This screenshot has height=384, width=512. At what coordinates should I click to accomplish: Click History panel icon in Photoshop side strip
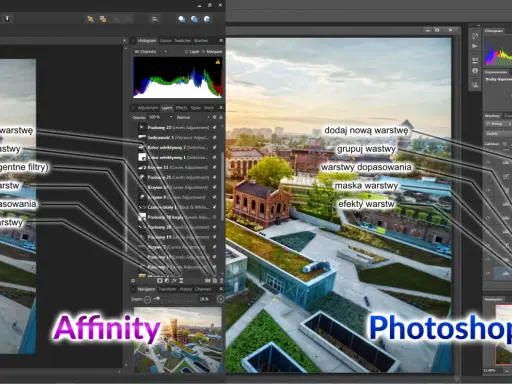(475, 36)
